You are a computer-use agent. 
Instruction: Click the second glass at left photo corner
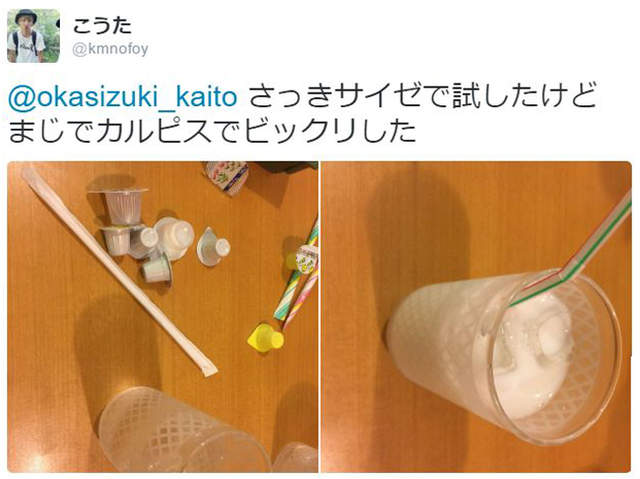(x=295, y=458)
